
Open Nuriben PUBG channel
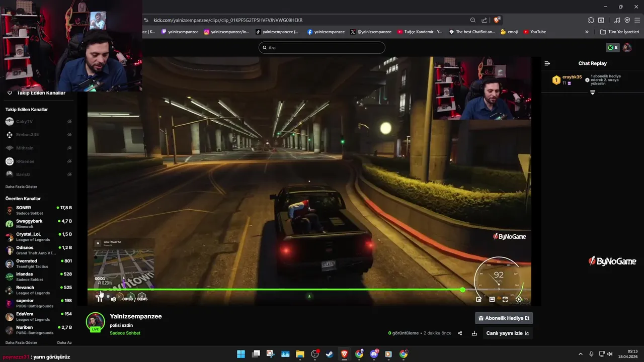coord(38,330)
